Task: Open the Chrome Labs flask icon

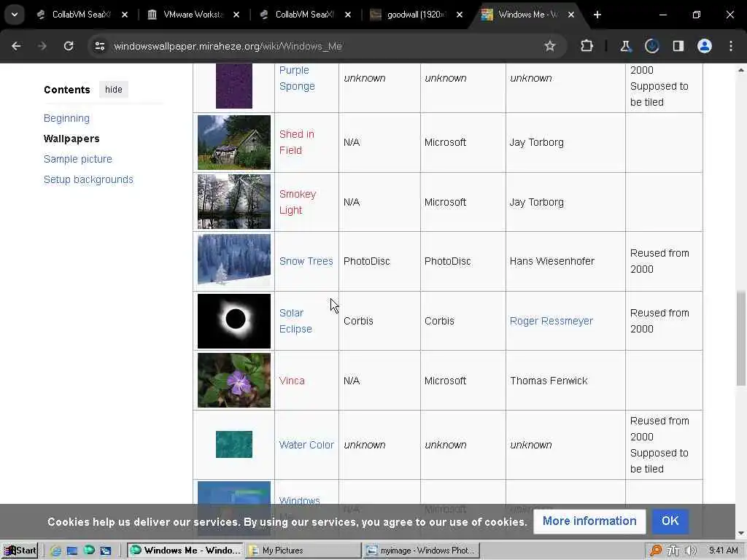Action: 625,46
